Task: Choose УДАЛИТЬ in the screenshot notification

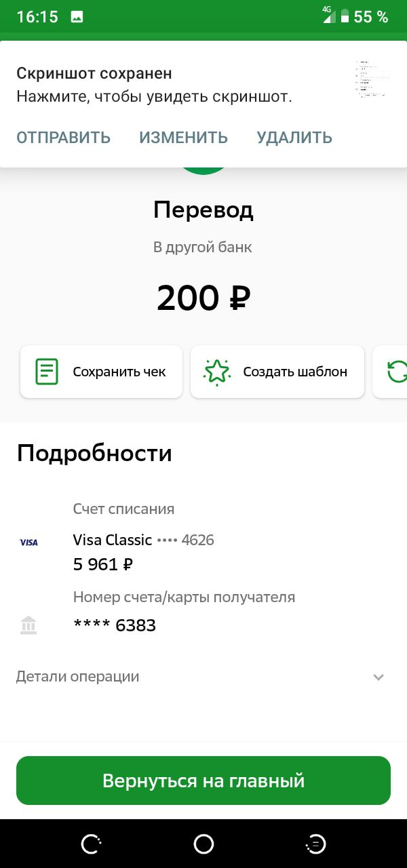Action: click(x=294, y=138)
